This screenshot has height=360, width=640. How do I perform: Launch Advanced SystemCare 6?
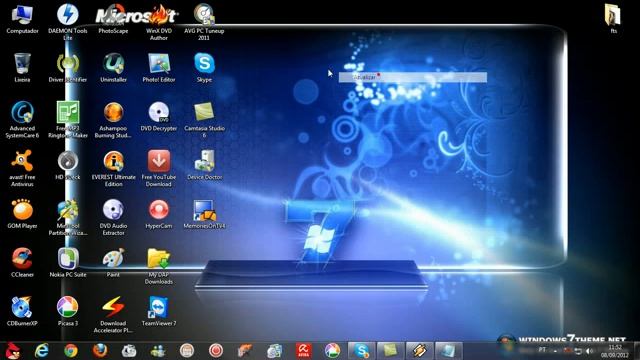pos(22,119)
